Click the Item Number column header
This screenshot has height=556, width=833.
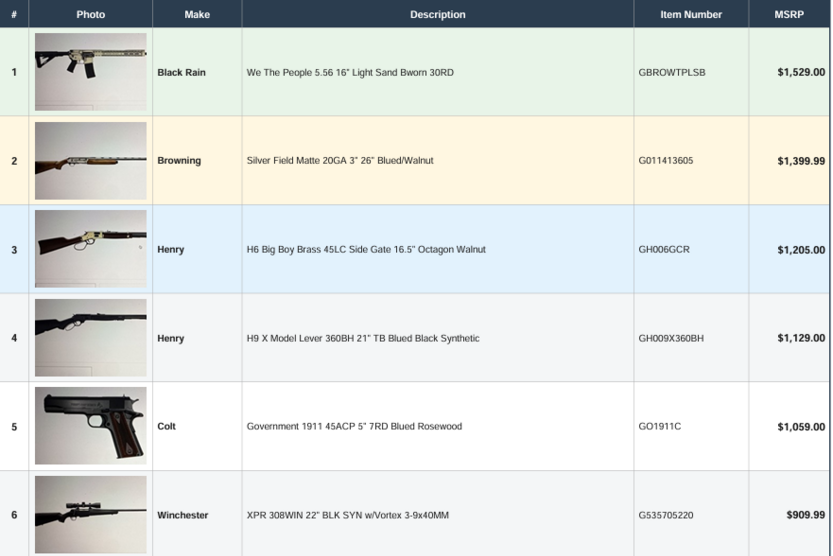point(691,14)
